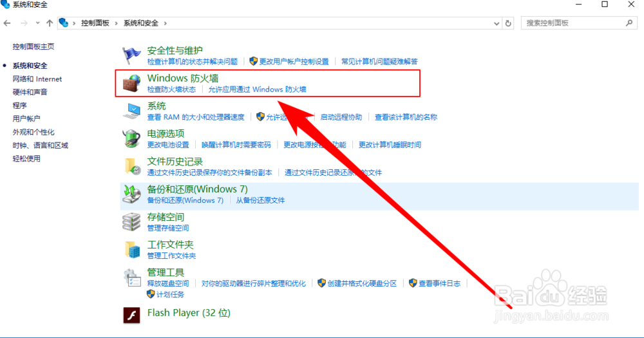Click the Work Folders icon
Viewport: 644px width, 338px height.
131,250
